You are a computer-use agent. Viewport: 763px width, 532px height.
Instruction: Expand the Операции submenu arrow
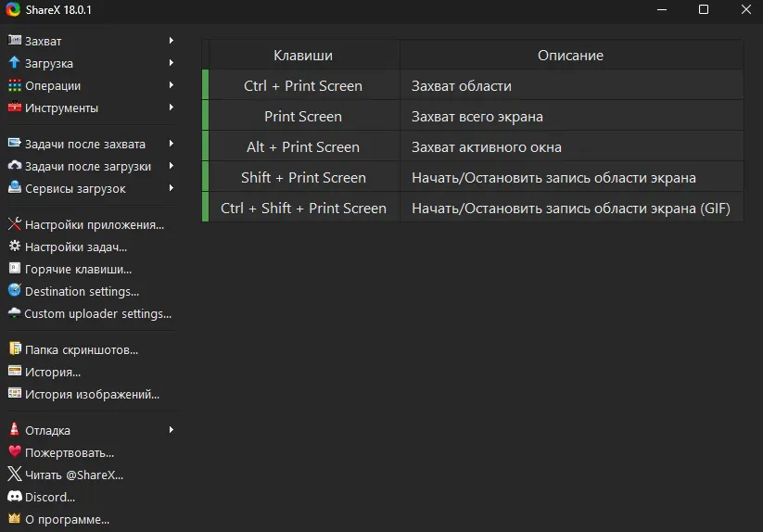pos(172,85)
